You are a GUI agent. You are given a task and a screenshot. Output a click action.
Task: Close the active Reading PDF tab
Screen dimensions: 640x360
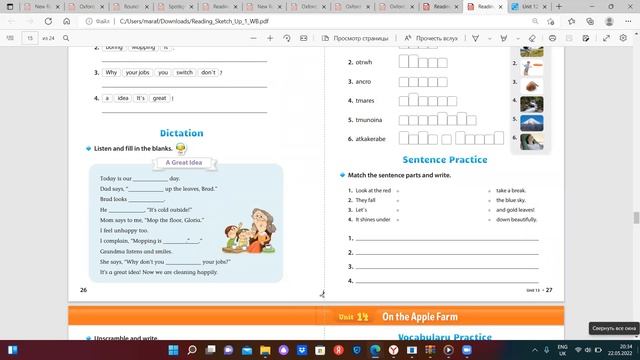500,7
